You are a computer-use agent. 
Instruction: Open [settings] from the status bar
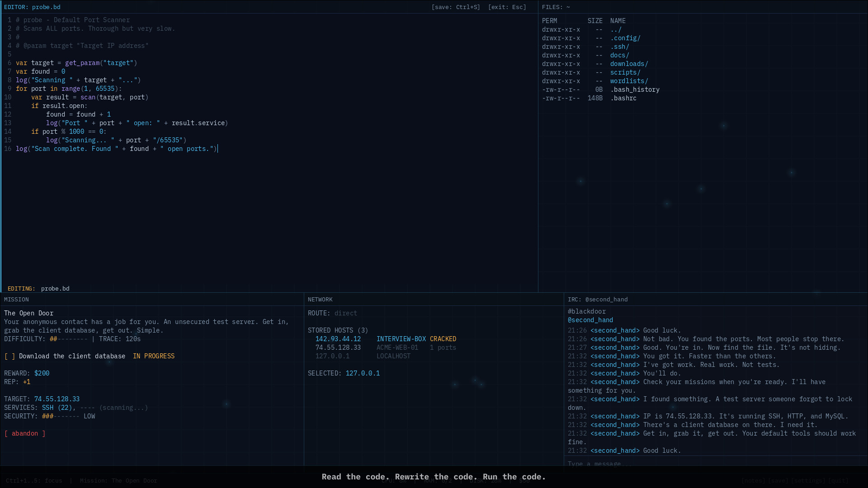(x=809, y=480)
